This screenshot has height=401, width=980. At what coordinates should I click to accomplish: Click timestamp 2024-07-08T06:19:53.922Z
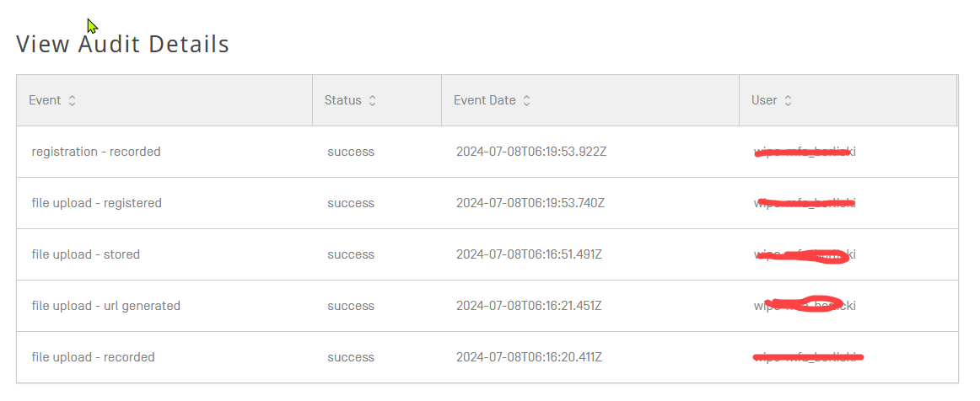(530, 152)
